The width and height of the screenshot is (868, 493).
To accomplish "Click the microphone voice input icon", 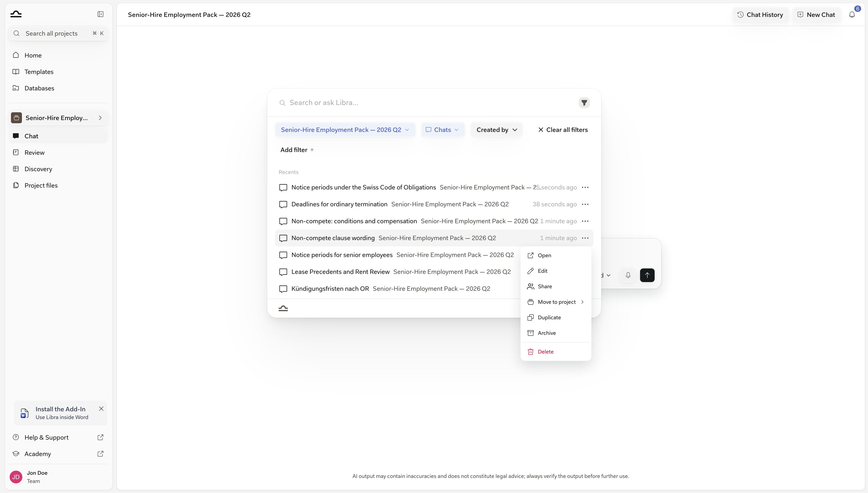I will pos(628,275).
